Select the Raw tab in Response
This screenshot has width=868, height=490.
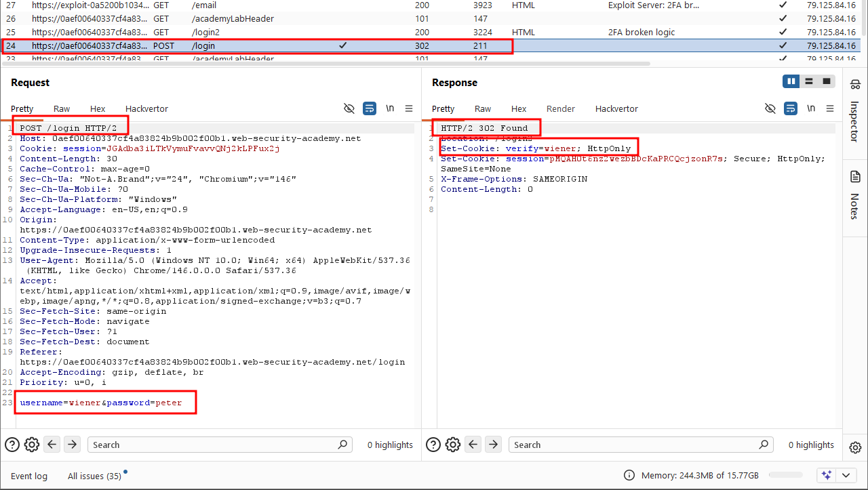pos(483,108)
